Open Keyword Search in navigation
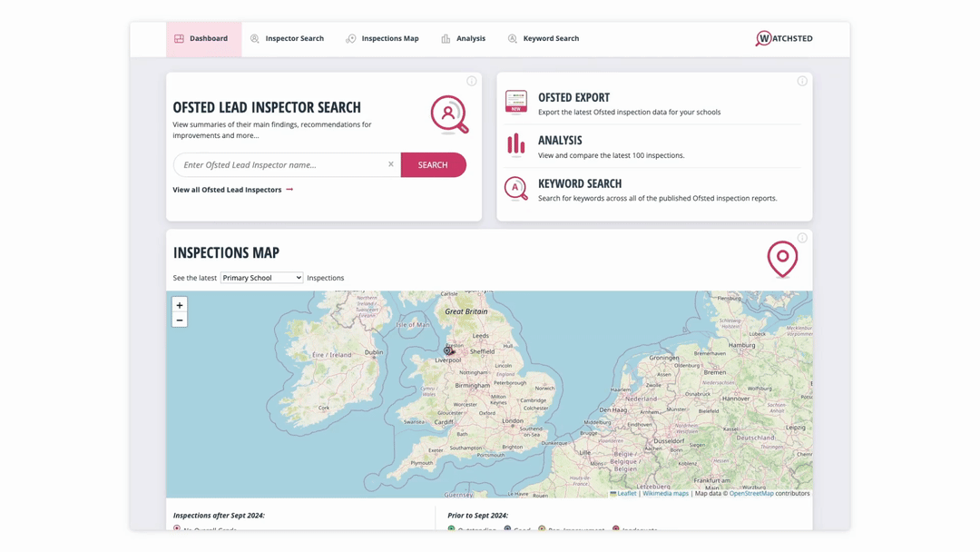Screen dimensions: 980x552 (x=544, y=39)
